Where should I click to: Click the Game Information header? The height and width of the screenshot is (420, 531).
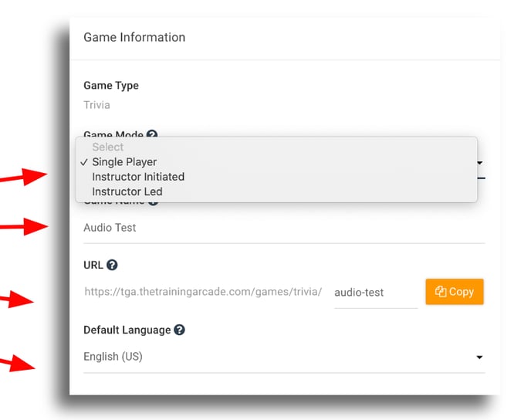[x=134, y=37]
